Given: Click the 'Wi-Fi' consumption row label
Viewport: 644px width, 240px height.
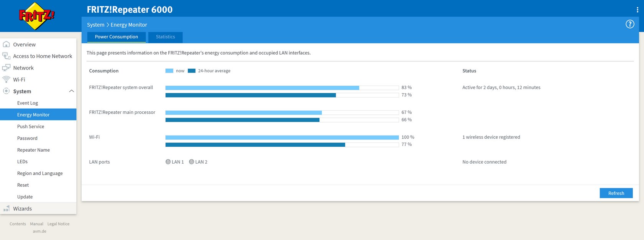Looking at the screenshot, I should pyautogui.click(x=94, y=137).
